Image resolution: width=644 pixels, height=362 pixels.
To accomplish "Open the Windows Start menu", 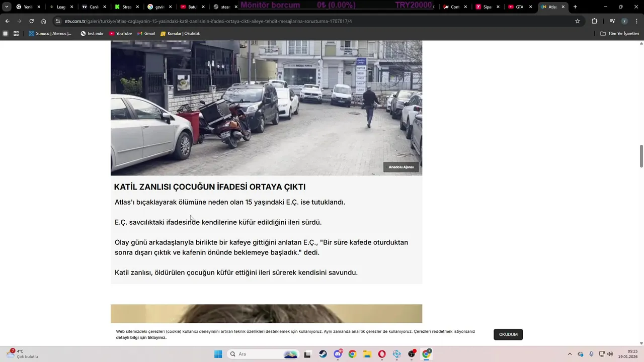I will pos(218,354).
